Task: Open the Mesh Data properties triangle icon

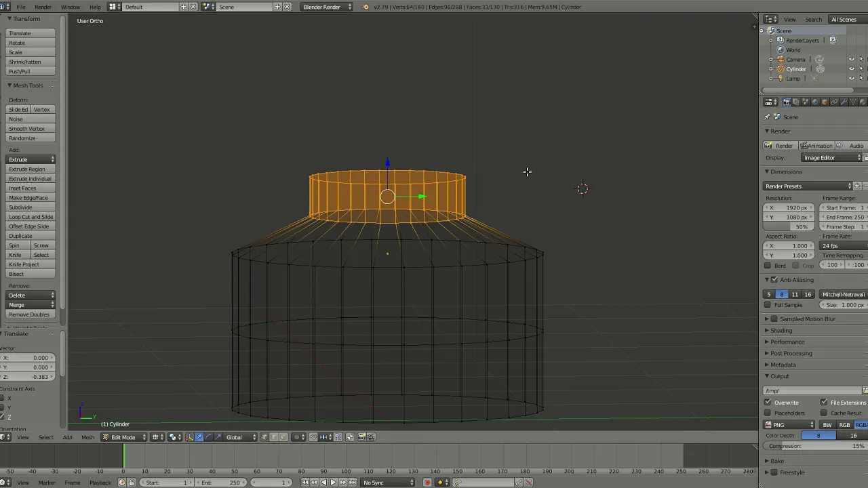Action: [853, 102]
